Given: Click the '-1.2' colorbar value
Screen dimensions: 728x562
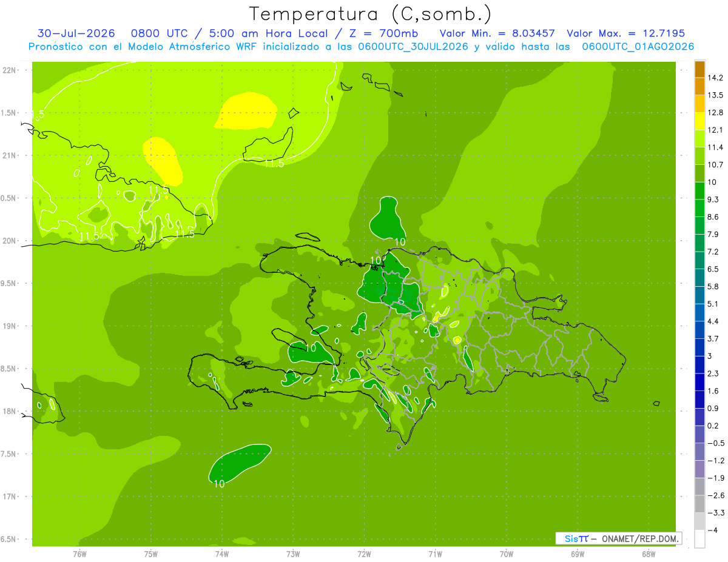Looking at the screenshot, I should tap(715, 460).
